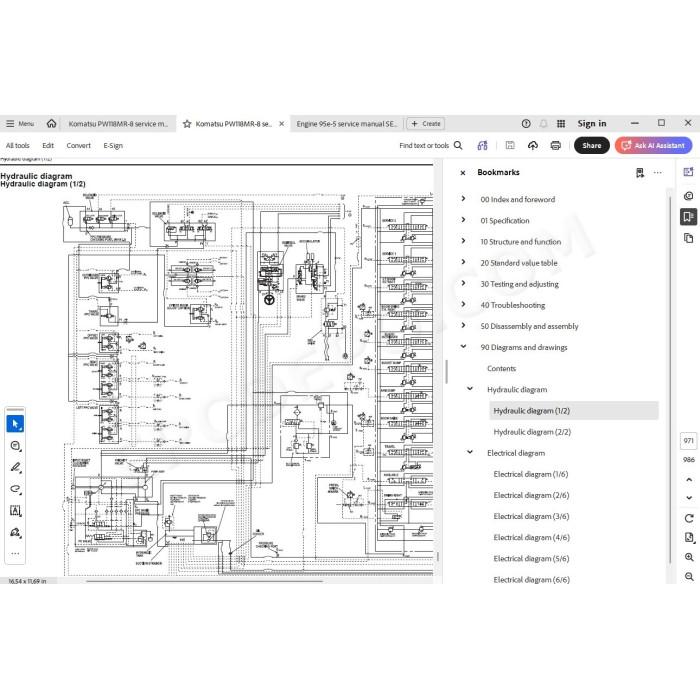Collapse 90 Diagrams and drawings bookmark
Image resolution: width=700 pixels, height=700 pixels.
[463, 346]
